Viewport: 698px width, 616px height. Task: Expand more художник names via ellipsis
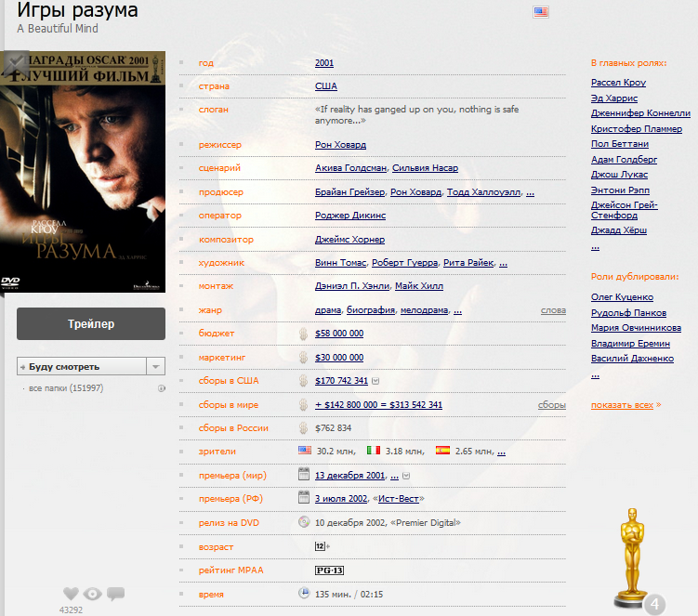(503, 263)
